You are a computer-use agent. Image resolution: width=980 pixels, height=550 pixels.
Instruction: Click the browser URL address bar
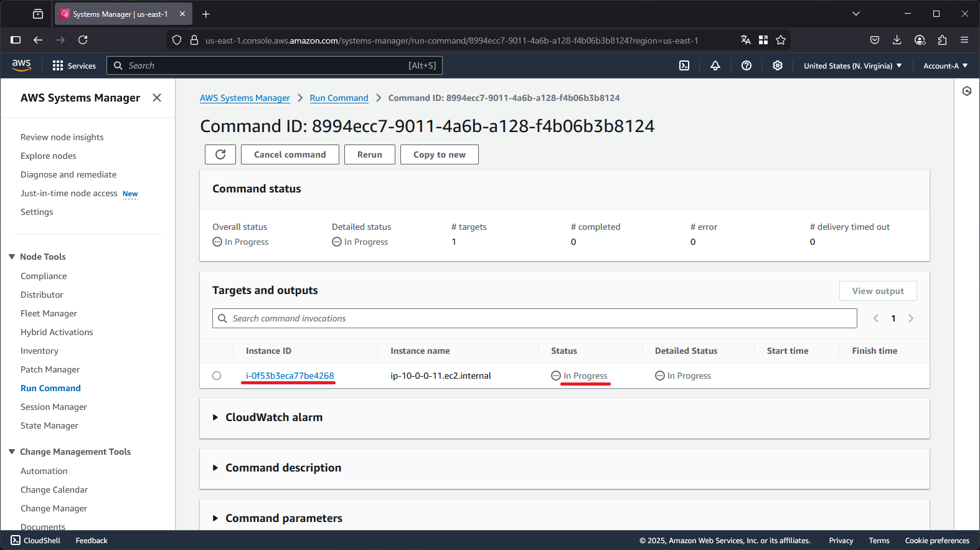pyautogui.click(x=451, y=40)
